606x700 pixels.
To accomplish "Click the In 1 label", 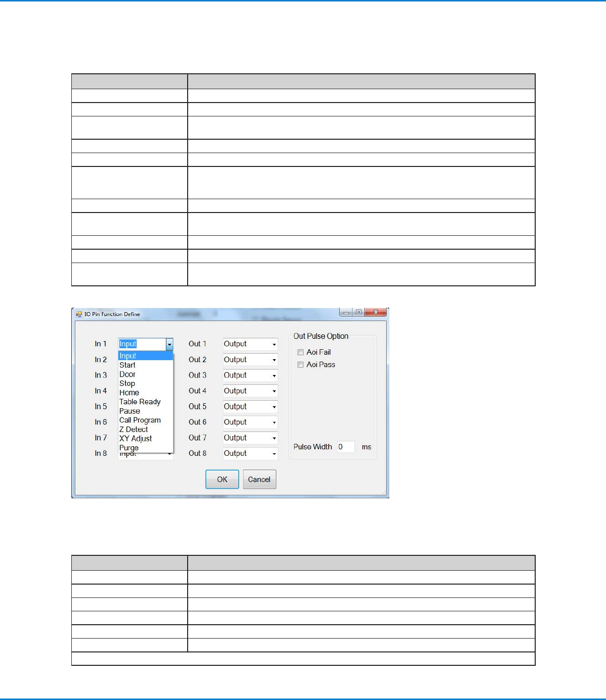I will point(101,344).
